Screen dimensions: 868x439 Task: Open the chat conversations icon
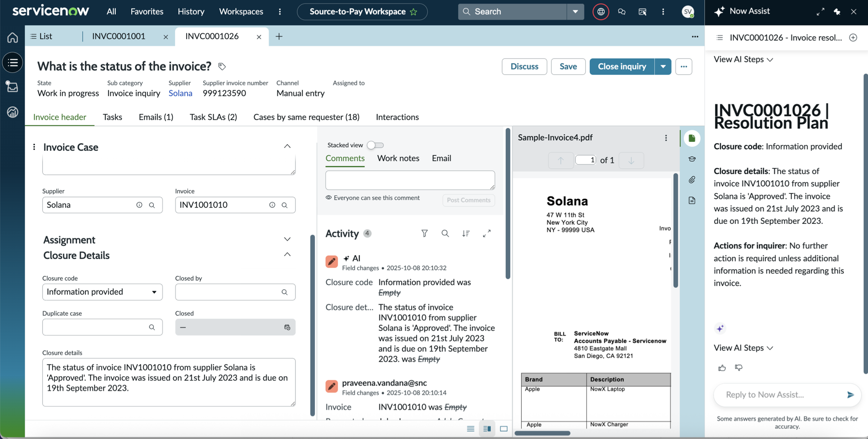[x=622, y=12]
